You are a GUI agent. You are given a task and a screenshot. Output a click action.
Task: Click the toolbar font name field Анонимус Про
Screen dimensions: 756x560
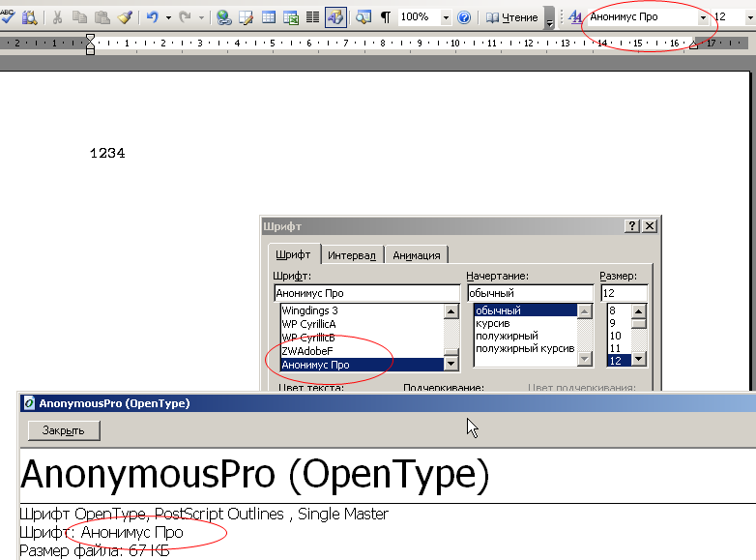pyautogui.click(x=642, y=16)
